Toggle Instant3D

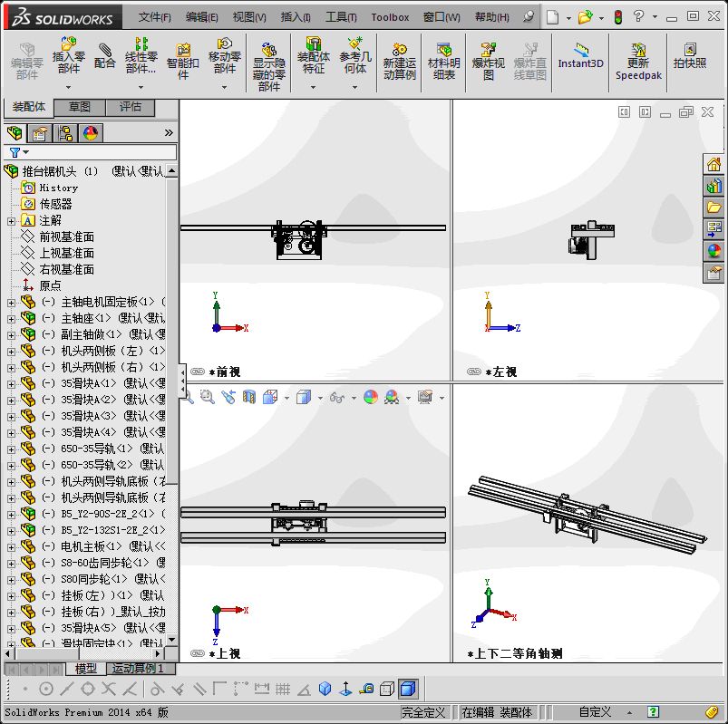pyautogui.click(x=580, y=55)
